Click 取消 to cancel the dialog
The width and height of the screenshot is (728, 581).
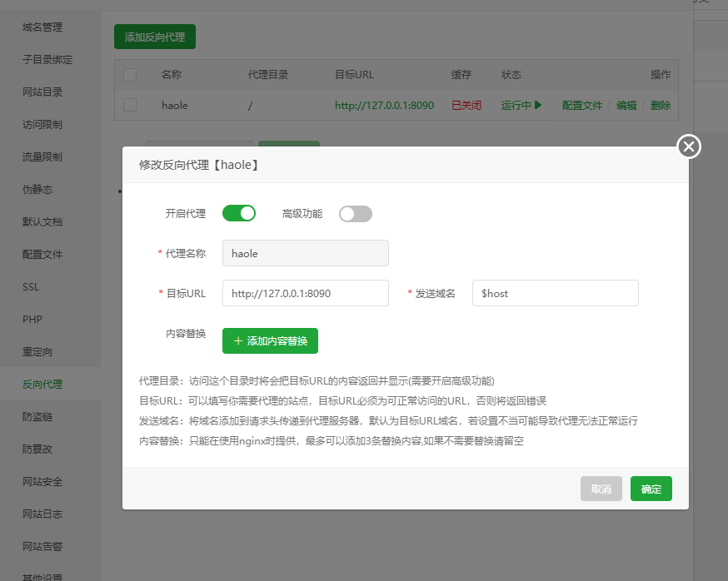[x=601, y=489]
